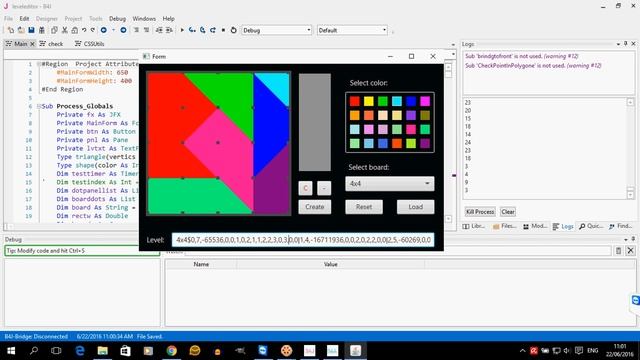Open the Files Manager tab
The height and width of the screenshot is (360, 640).
point(504,226)
